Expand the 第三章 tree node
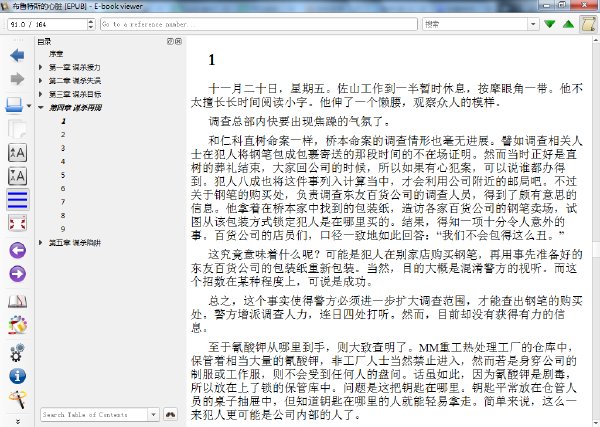 tap(41, 94)
